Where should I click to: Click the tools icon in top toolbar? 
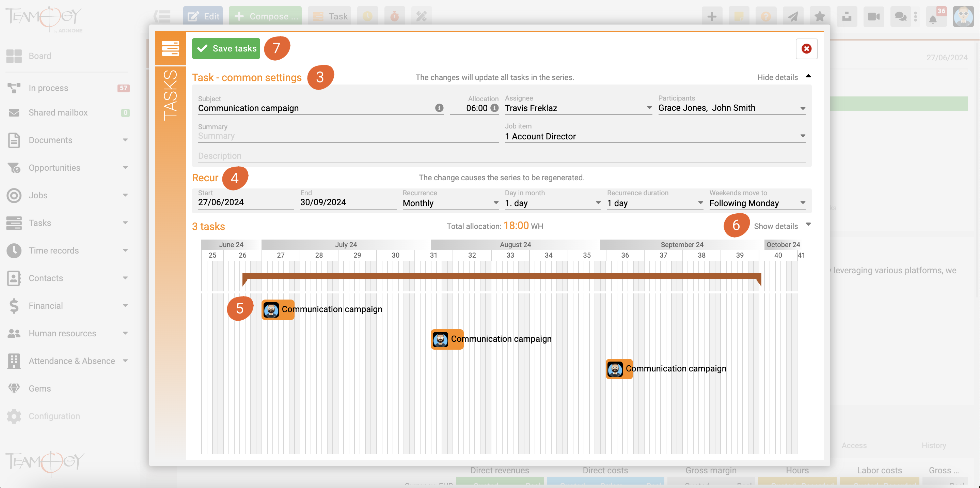[422, 16]
